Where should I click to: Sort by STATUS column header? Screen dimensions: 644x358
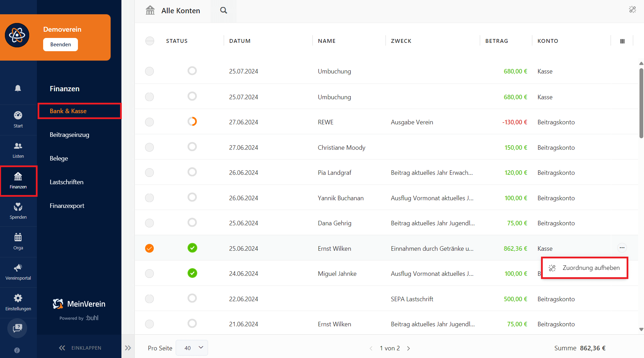coord(177,41)
